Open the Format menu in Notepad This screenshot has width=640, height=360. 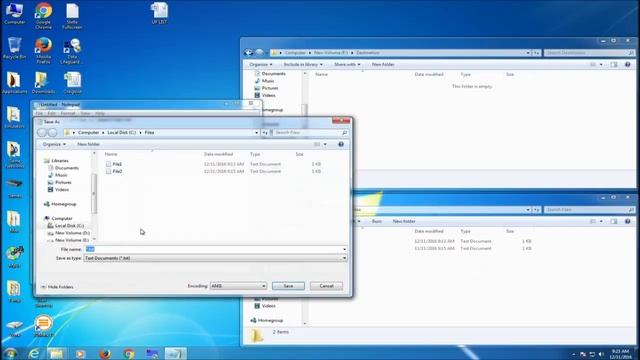click(x=68, y=113)
